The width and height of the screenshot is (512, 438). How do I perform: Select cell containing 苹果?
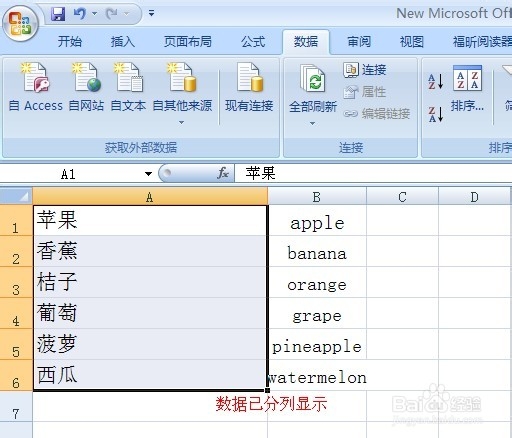tap(150, 221)
